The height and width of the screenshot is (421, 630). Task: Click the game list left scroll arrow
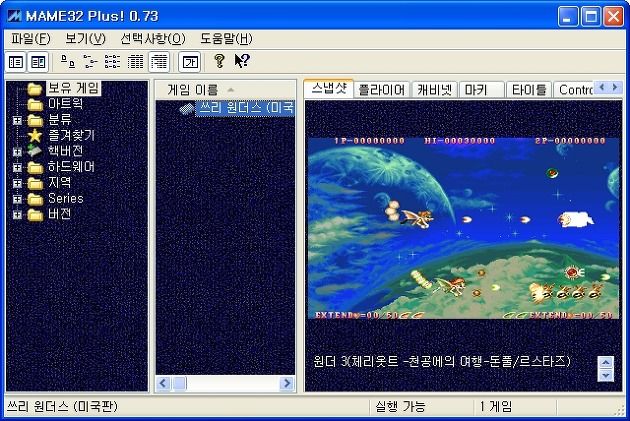tap(163, 384)
